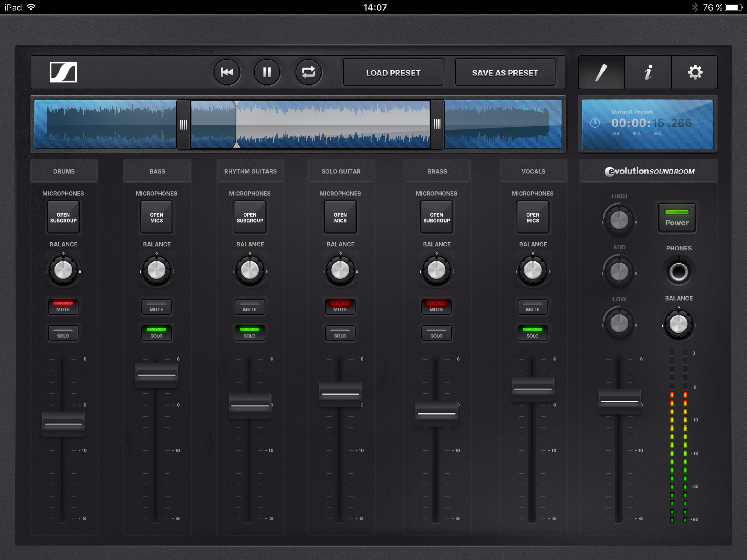Viewport: 747px width, 560px height.
Task: Click SAVE AS PRESET button
Action: [505, 73]
